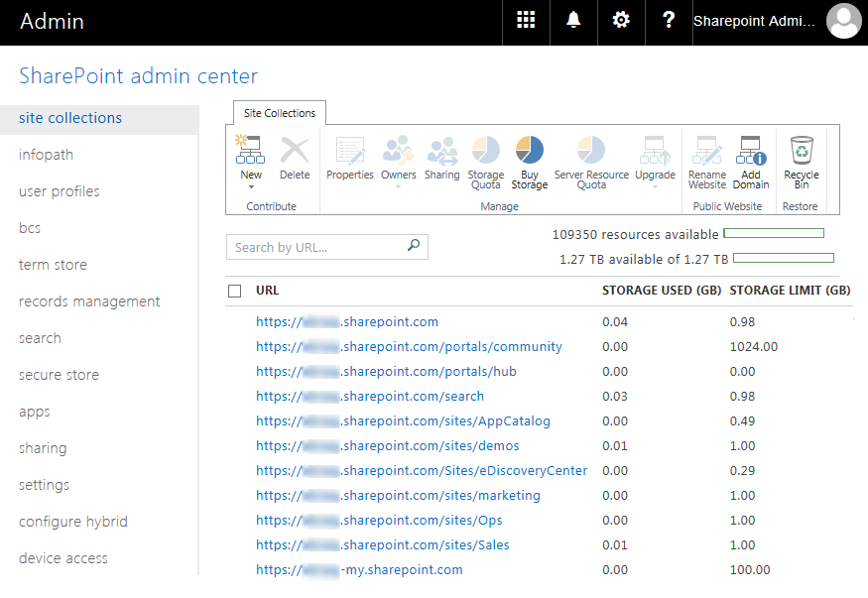
Task: Check the select-all checkbox above URL column
Action: click(x=235, y=291)
